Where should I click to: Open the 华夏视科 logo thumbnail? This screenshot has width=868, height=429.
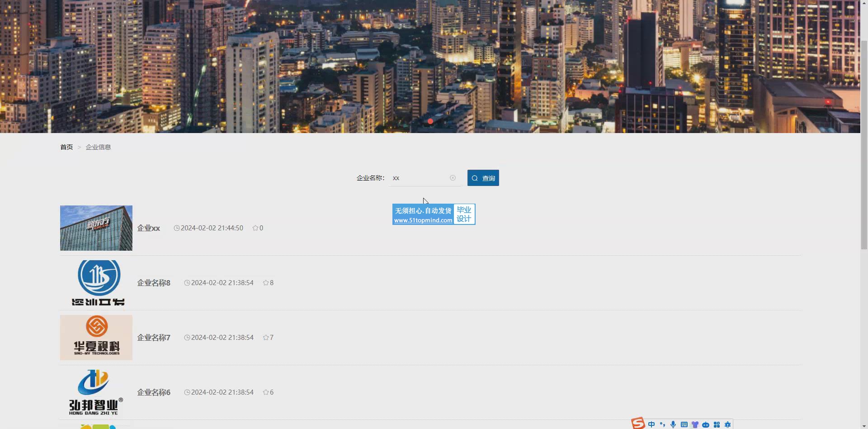click(96, 338)
